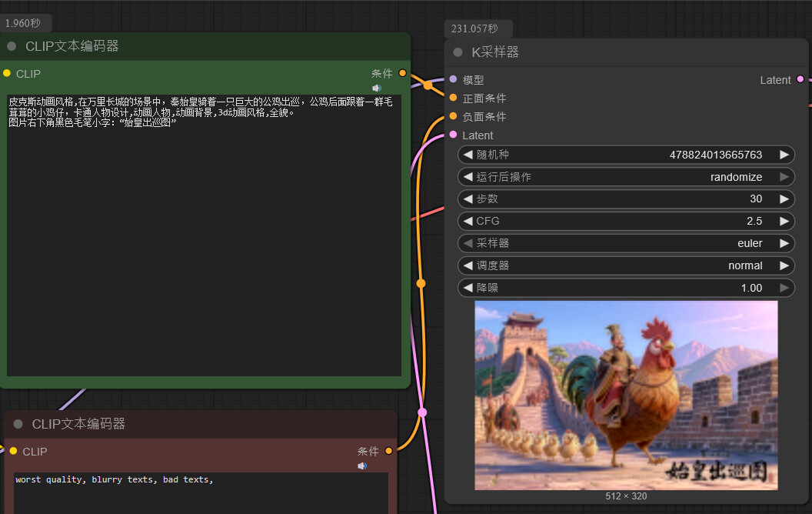The height and width of the screenshot is (514, 812).
Task: Open the rooster preview image in K采样器
Action: coord(626,396)
